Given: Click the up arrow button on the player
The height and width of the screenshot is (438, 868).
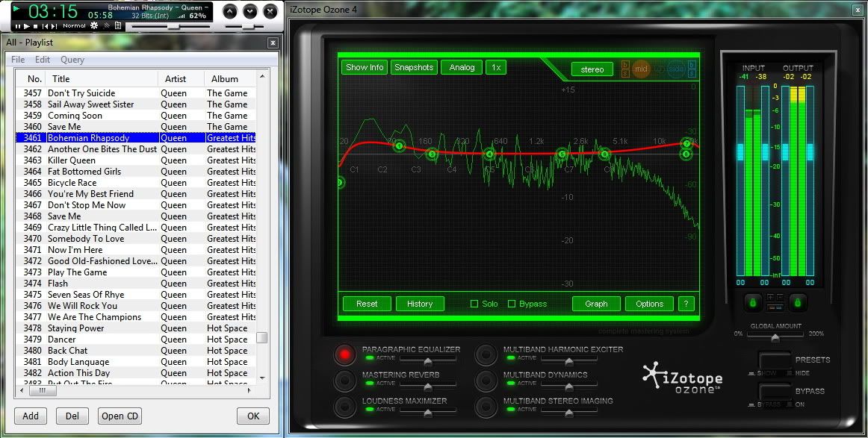Looking at the screenshot, I should pos(230,11).
